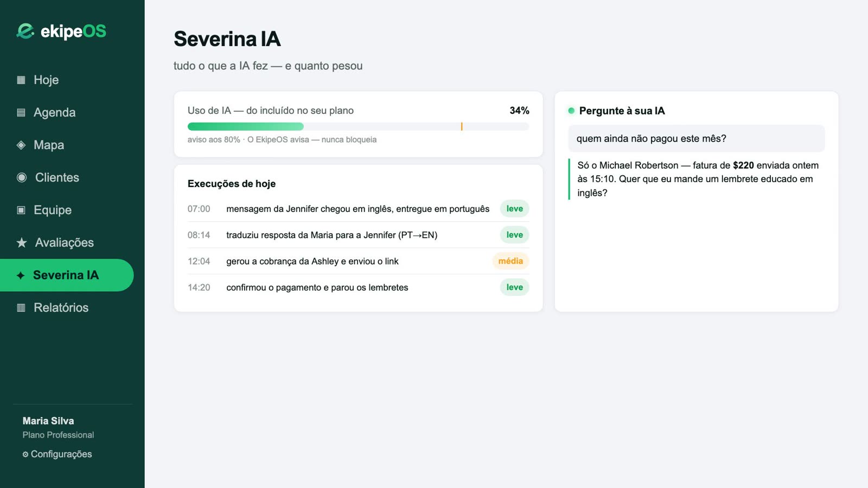This screenshot has width=868, height=488.
Task: Open the Configurações link
Action: tap(58, 454)
